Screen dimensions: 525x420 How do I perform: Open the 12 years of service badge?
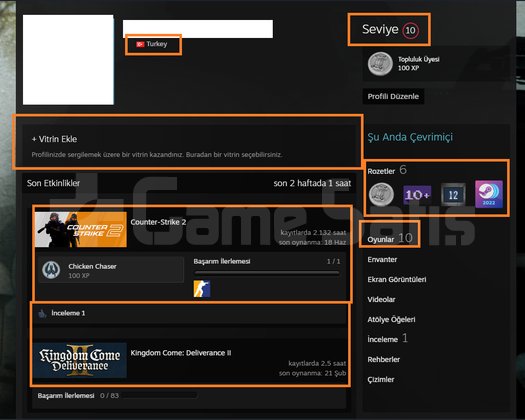point(453,195)
